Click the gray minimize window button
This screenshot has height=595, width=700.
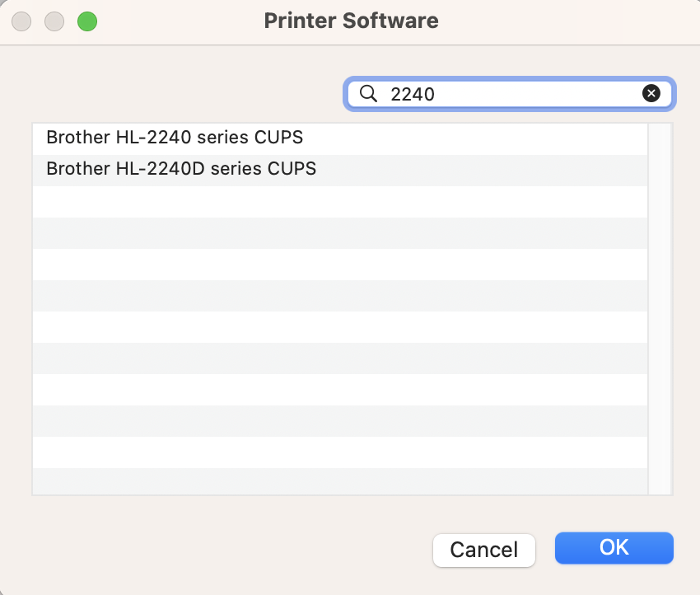tap(54, 21)
